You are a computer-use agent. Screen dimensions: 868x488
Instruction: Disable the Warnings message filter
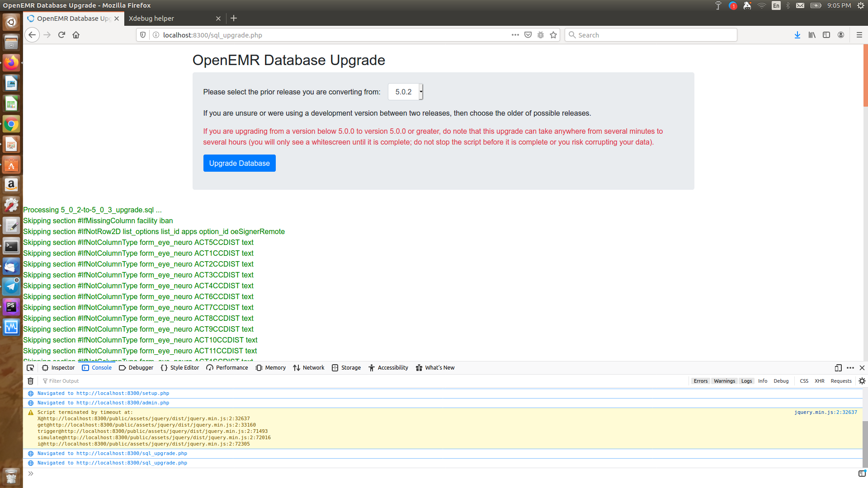click(724, 381)
